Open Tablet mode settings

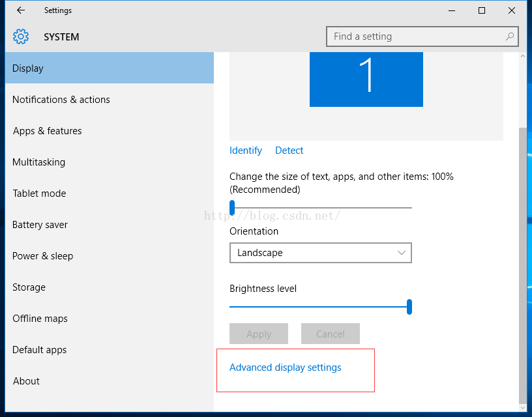click(110, 194)
